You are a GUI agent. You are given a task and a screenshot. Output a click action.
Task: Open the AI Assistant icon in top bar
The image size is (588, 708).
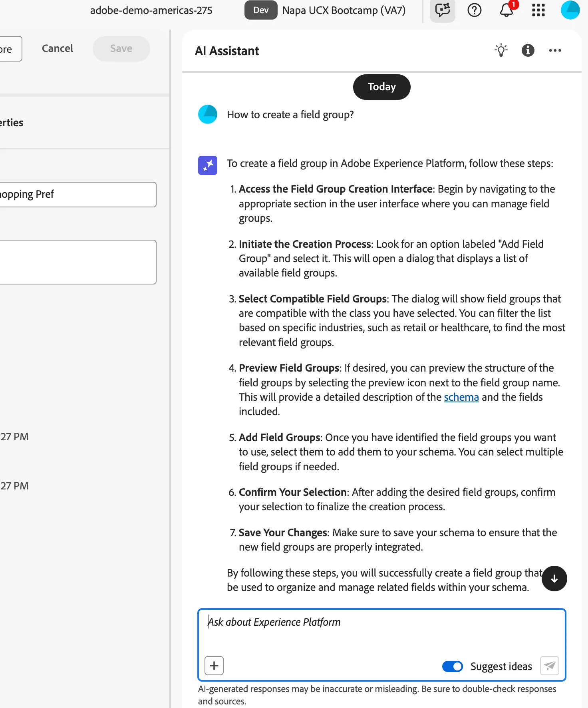point(442,10)
